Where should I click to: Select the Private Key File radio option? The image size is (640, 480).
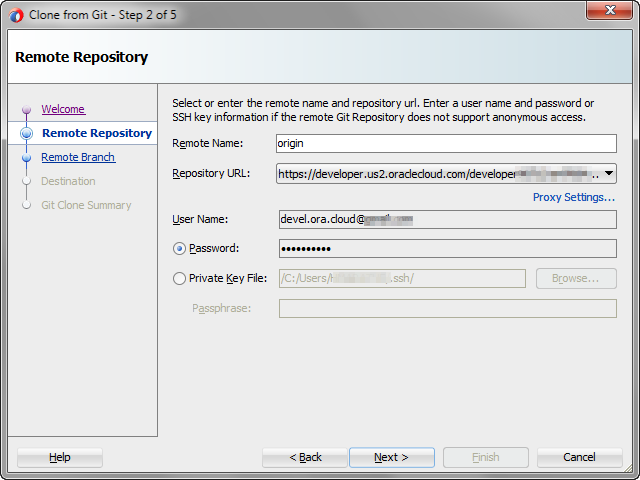(x=180, y=279)
